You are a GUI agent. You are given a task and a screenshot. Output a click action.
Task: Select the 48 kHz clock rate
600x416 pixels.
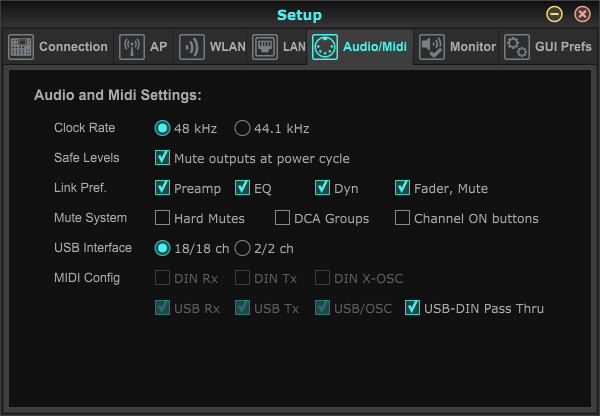click(162, 128)
